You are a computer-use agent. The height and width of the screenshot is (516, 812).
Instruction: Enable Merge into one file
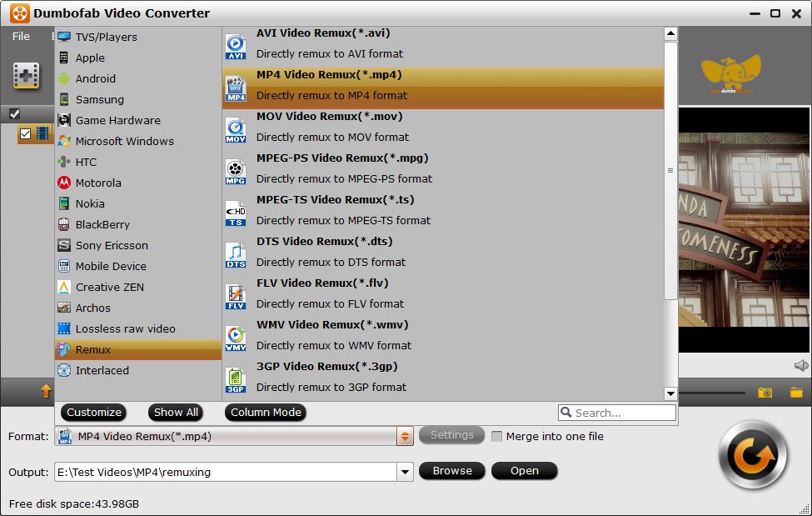point(496,436)
